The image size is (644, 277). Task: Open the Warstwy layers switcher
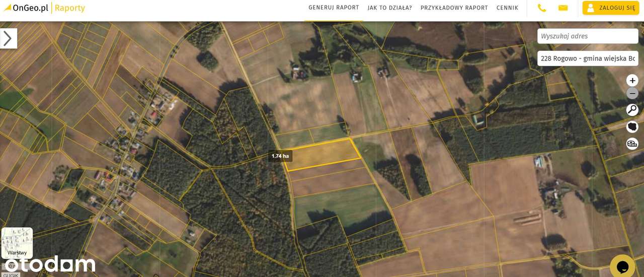point(17,243)
